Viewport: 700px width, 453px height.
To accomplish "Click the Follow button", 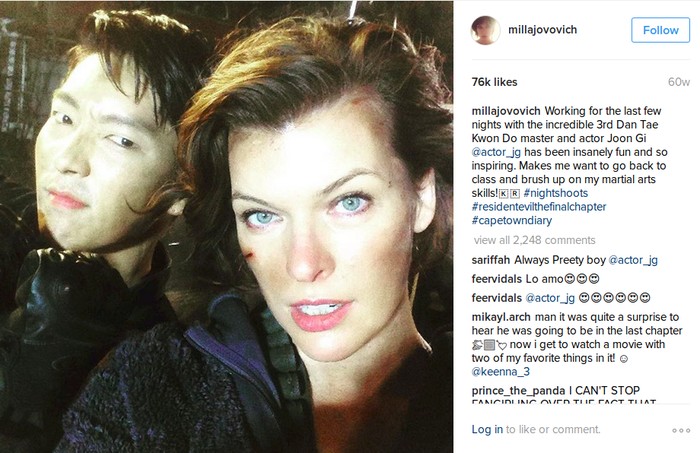I will [660, 30].
